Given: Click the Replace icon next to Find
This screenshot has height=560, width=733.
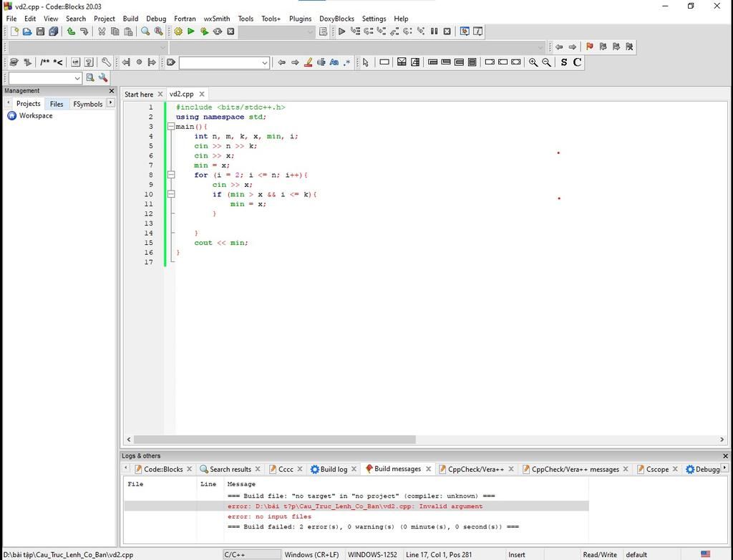Looking at the screenshot, I should coord(158,32).
